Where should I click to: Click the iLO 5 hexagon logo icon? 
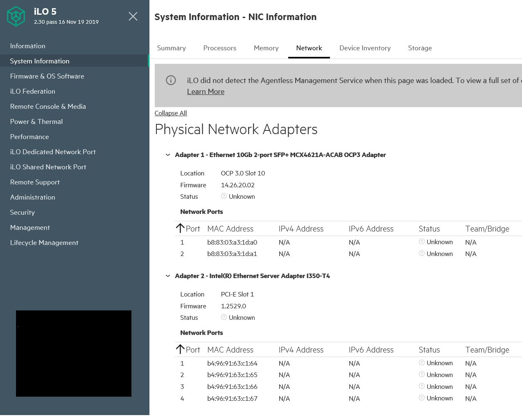16,16
